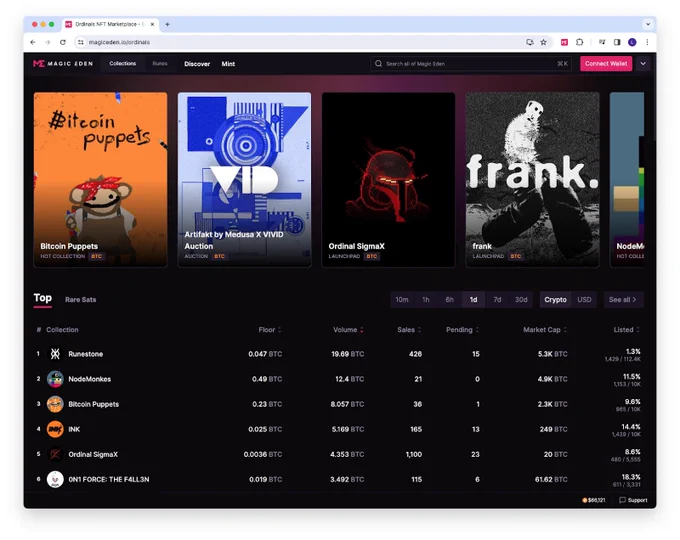Screen dimensions: 680x540
Task: Select the 1h time range
Action: pyautogui.click(x=426, y=300)
